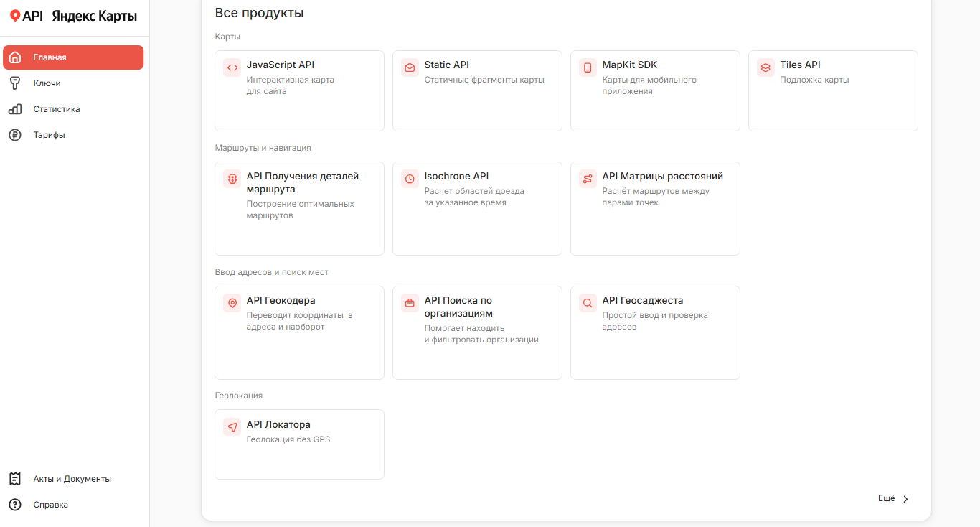Image resolution: width=980 pixels, height=527 pixels.
Task: Click the Ещё link text
Action: pos(887,498)
